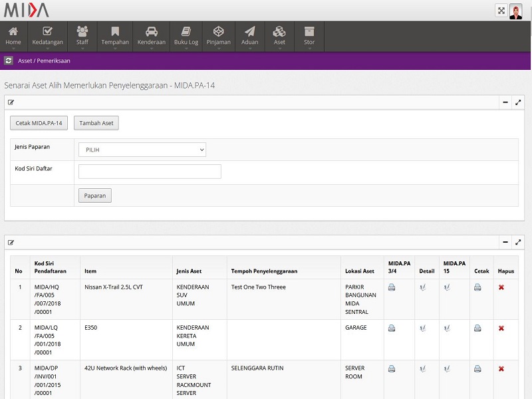Viewport: 532px width, 399px height.
Task: Delete the 42U Network Rack row
Action: pyautogui.click(x=501, y=368)
